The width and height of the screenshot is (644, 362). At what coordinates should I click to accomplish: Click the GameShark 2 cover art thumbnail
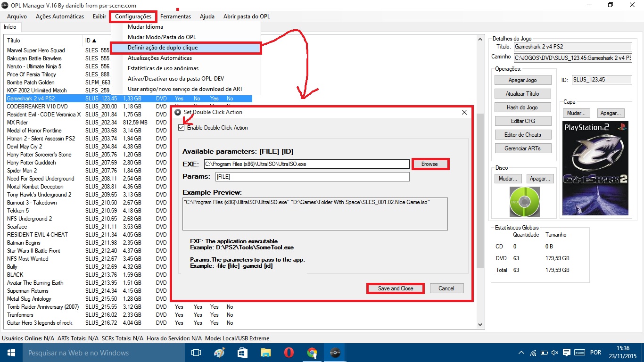596,168
